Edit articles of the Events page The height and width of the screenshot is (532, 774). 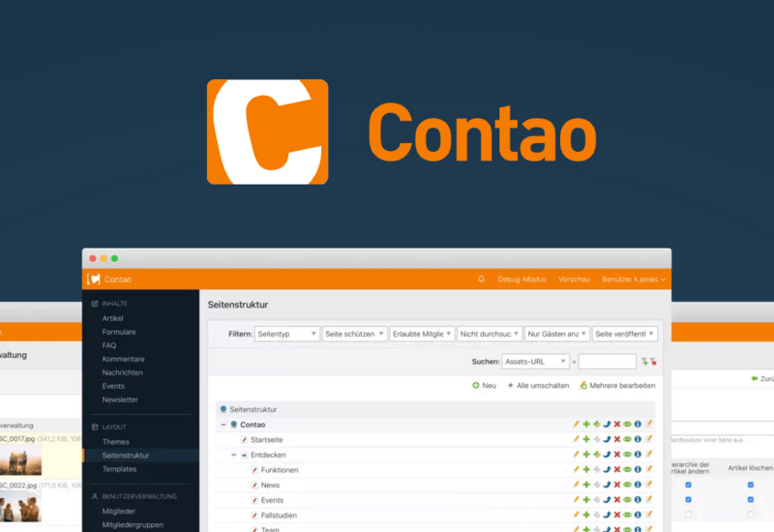[x=649, y=500]
